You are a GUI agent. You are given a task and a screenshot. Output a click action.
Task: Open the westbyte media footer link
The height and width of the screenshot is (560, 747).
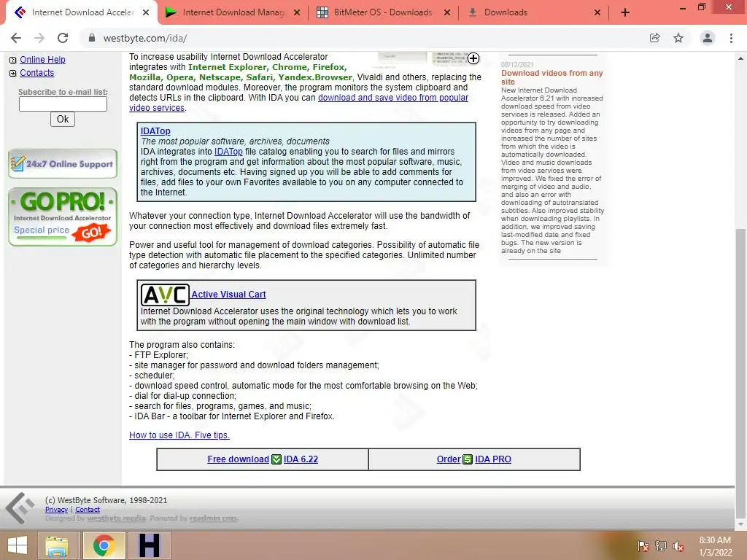pos(116,518)
